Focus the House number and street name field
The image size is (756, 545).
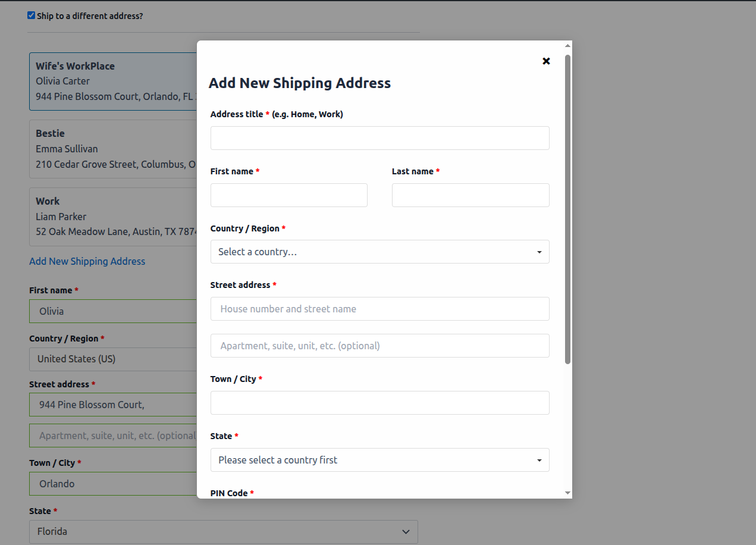(x=380, y=309)
